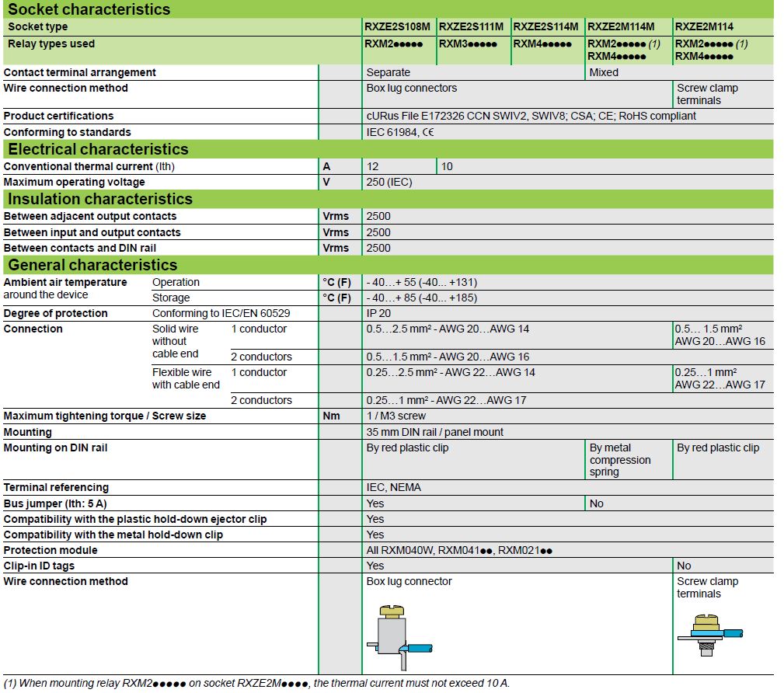This screenshot has width=784, height=693.
Task: Select 'Between adjacent output contacts' label
Action: tap(90, 216)
